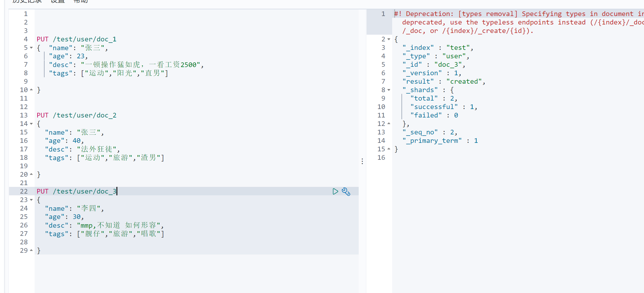Place cursor on PUT /test/user/doc_2 line

(77, 115)
